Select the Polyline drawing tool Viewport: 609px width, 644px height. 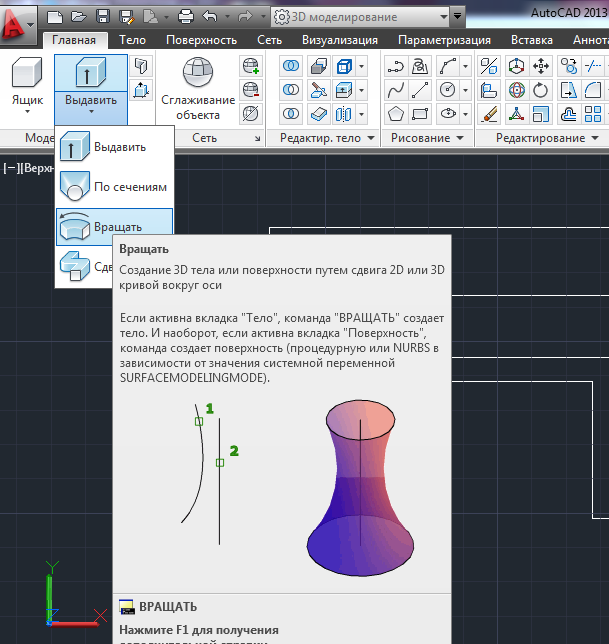click(396, 66)
